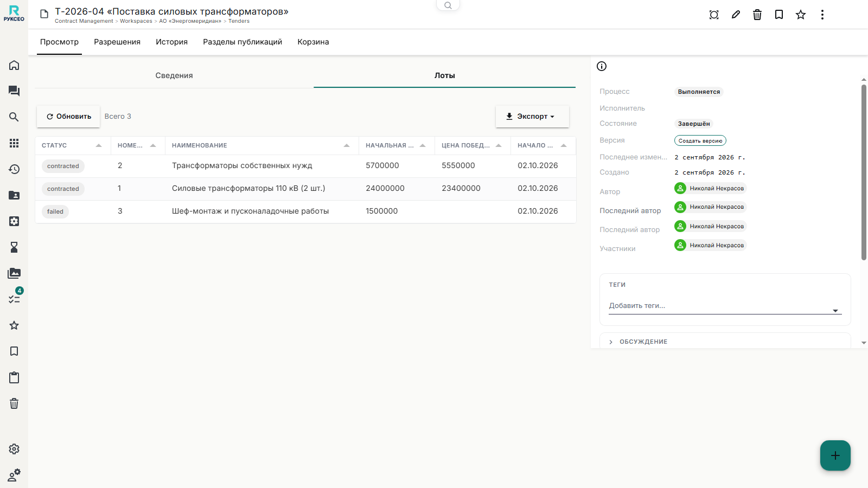Open the three-dot more options menu
The height and width of the screenshot is (488, 868).
[x=822, y=15]
